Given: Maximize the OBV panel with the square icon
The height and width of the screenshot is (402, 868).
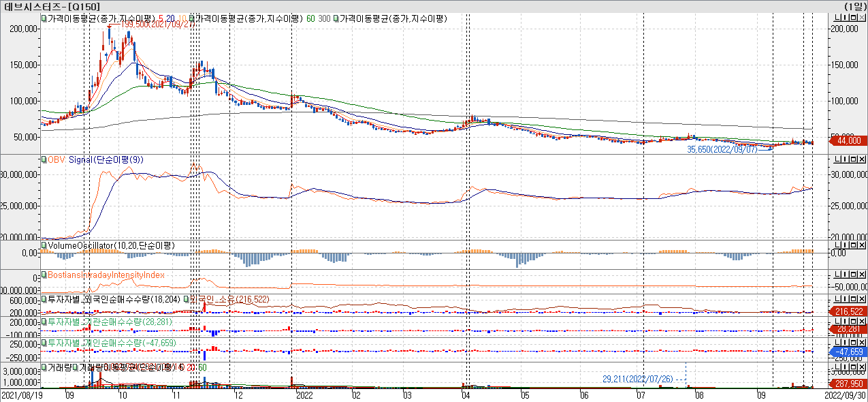Looking at the screenshot, I should (853, 159).
